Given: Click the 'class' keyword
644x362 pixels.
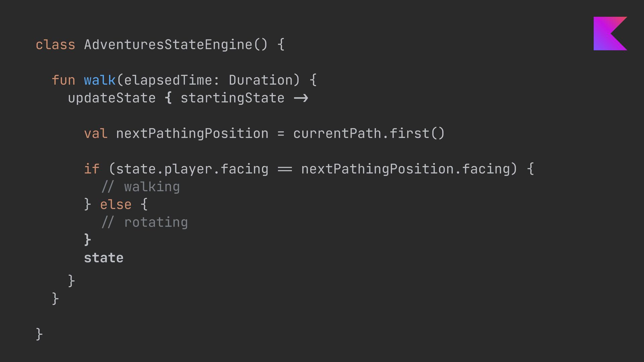Looking at the screenshot, I should 55,45.
